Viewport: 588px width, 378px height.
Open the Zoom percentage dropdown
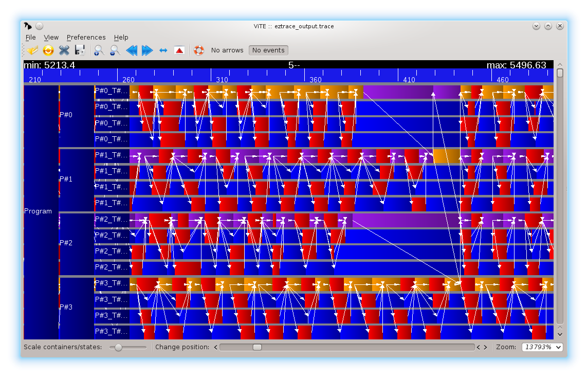542,347
